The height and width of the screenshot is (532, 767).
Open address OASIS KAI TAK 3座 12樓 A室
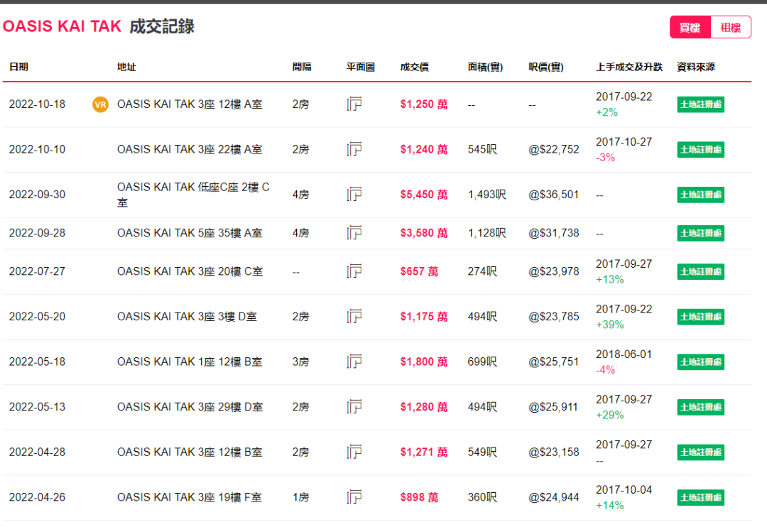pos(190,104)
